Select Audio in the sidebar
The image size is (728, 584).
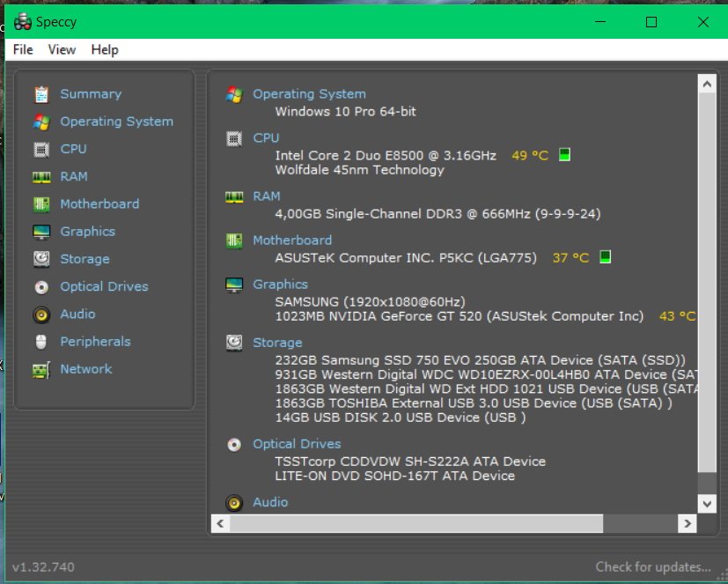pos(77,314)
